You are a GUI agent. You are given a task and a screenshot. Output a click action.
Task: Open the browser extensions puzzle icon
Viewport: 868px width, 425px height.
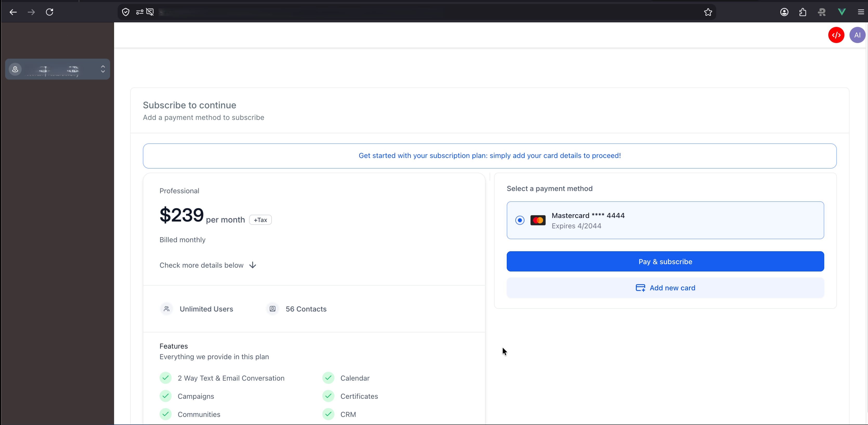803,12
